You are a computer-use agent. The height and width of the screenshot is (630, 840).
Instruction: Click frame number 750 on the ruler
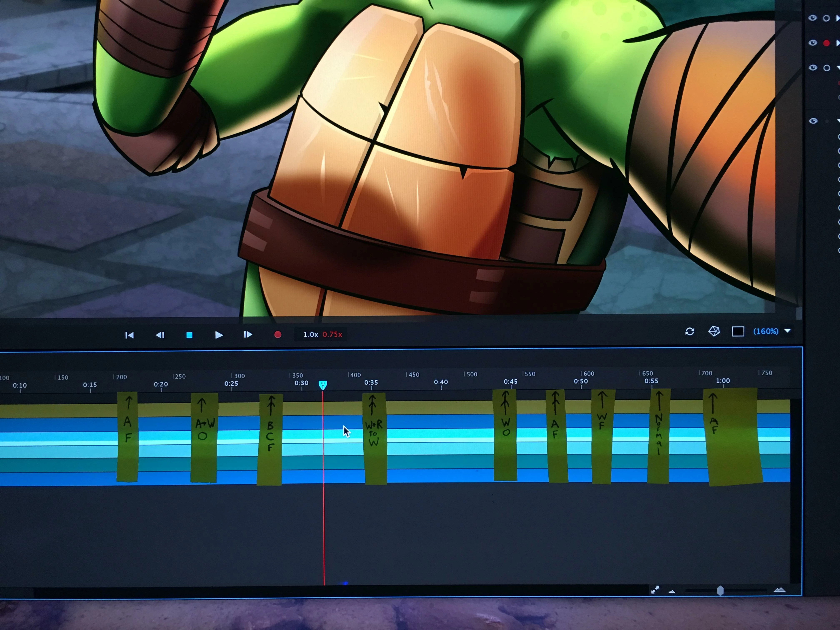coord(767,373)
